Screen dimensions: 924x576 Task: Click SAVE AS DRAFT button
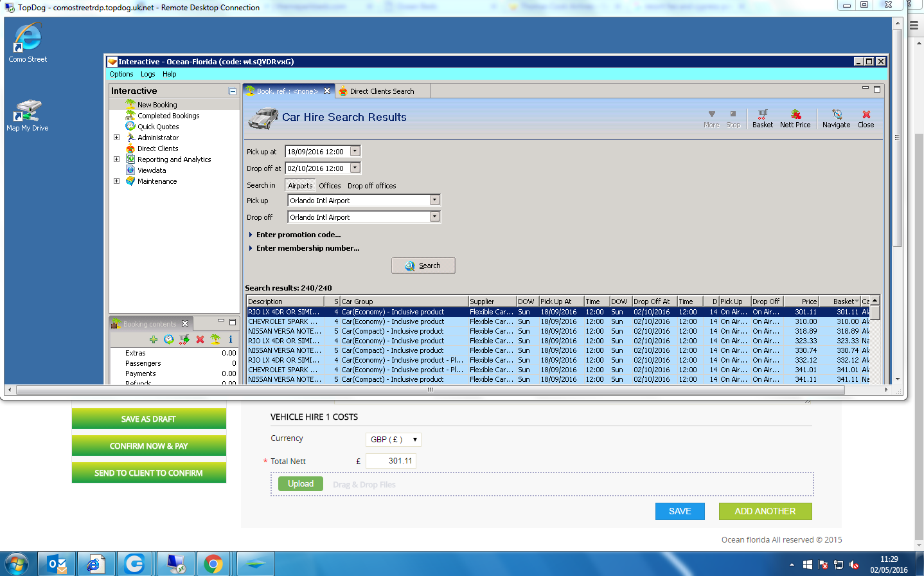tap(149, 419)
